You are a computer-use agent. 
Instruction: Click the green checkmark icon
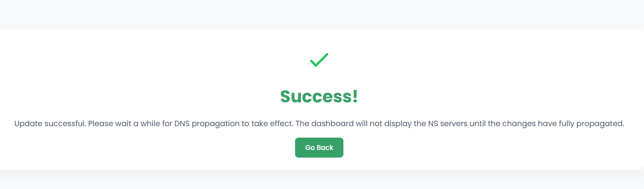point(319,60)
